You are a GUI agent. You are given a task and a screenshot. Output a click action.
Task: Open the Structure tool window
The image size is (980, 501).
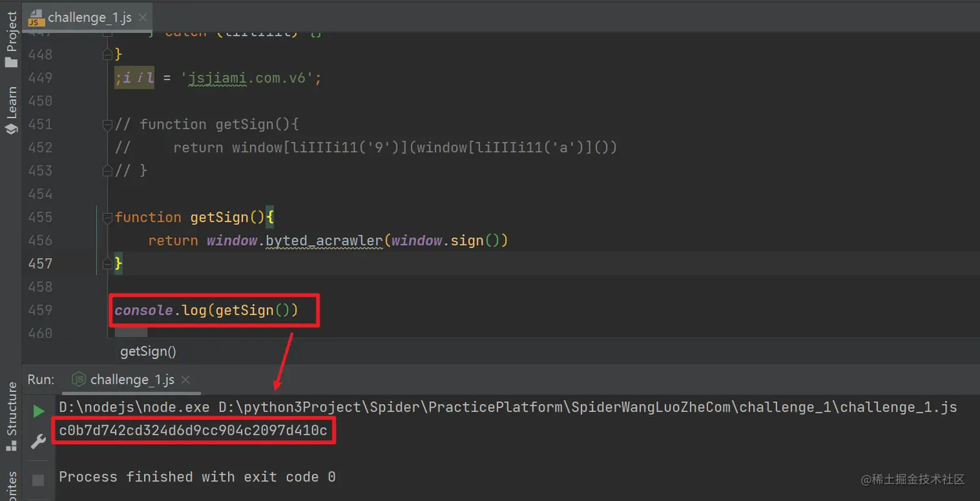[x=11, y=417]
